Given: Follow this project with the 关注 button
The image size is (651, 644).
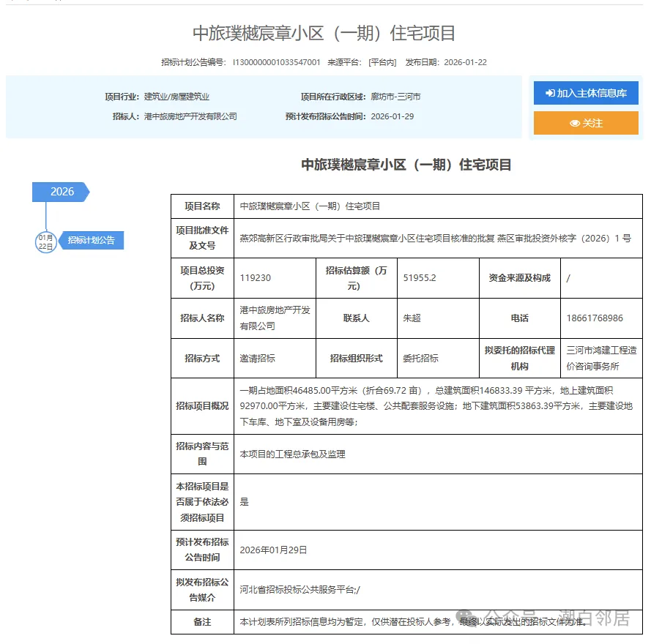Looking at the screenshot, I should tap(587, 123).
